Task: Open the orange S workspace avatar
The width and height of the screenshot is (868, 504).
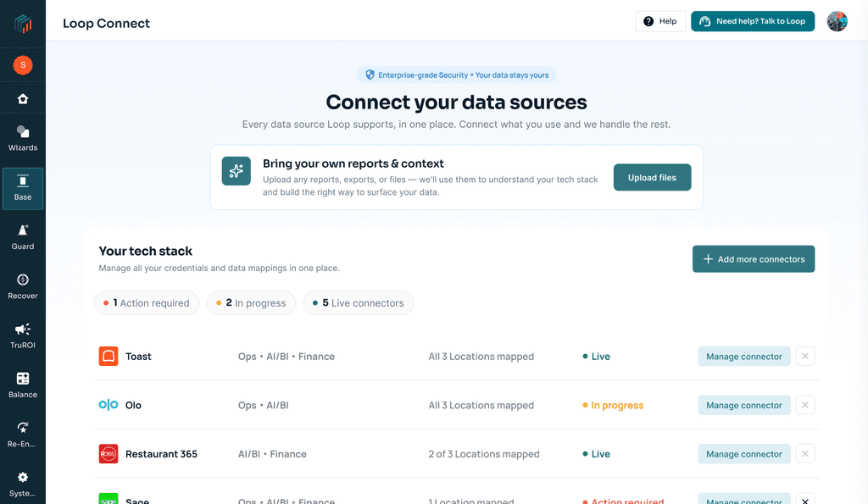Action: pos(23,64)
